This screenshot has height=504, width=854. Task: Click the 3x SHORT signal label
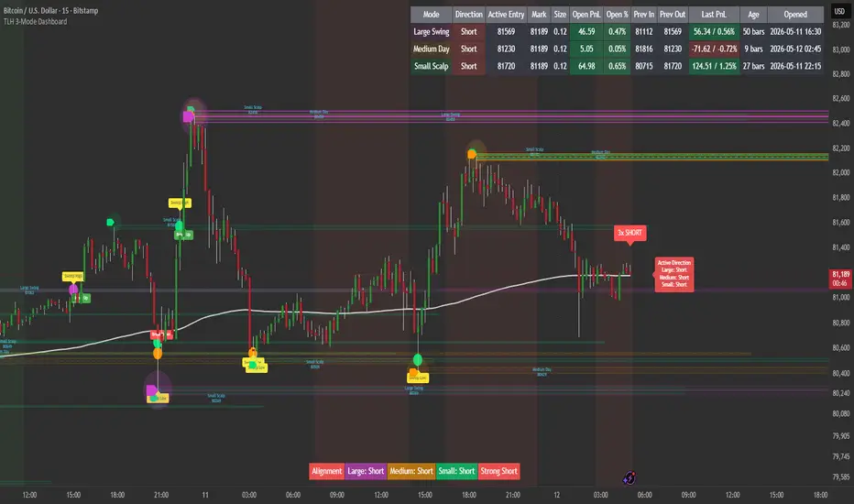click(630, 233)
